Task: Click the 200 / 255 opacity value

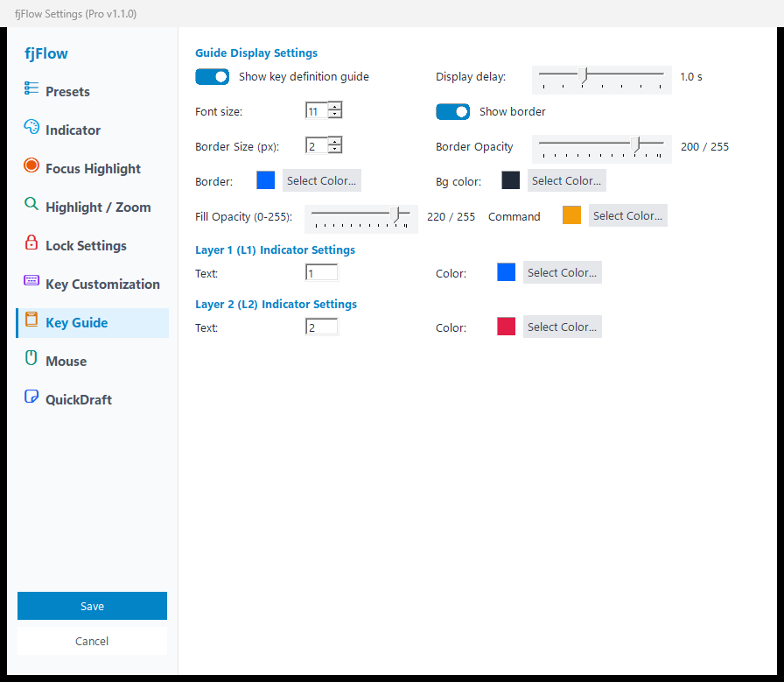Action: click(704, 146)
